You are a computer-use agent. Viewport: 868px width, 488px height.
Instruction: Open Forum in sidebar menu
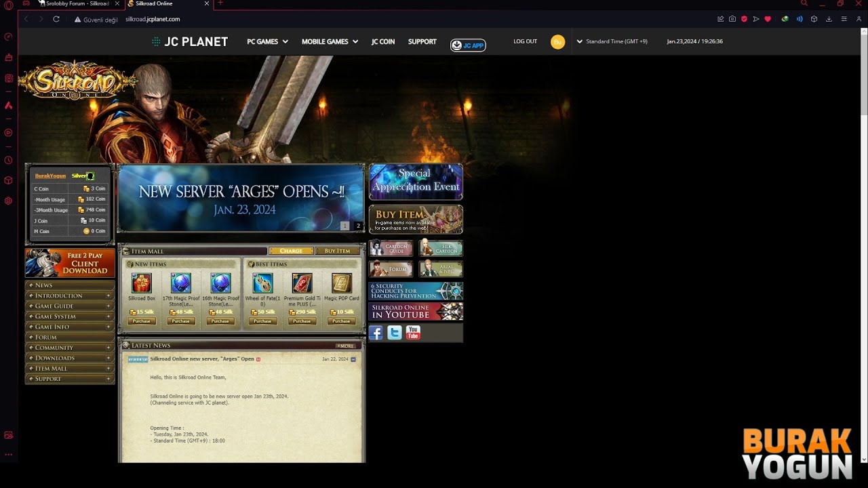[70, 337]
